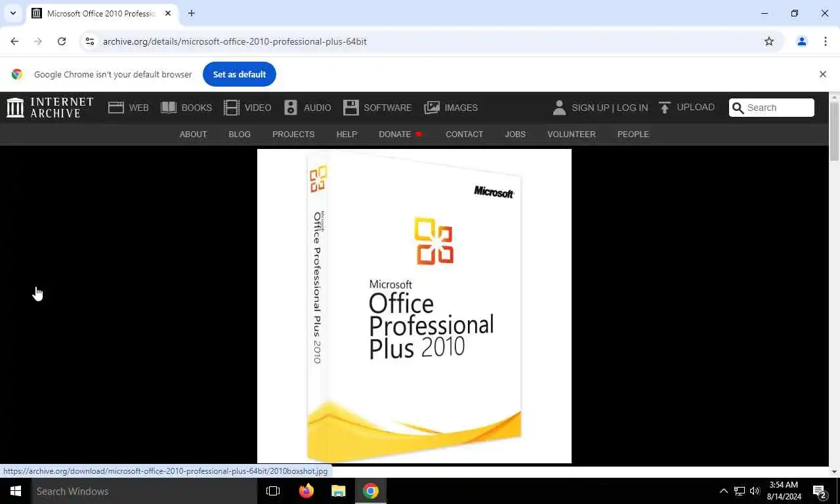The width and height of the screenshot is (840, 504).
Task: Open the Video section icon
Action: [231, 108]
